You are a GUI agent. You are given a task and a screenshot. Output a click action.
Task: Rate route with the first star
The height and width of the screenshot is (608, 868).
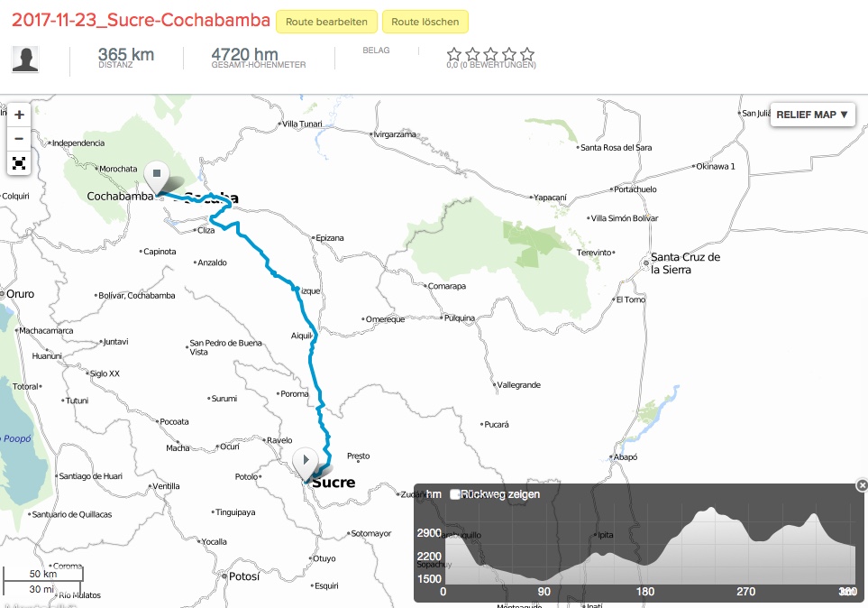point(454,54)
